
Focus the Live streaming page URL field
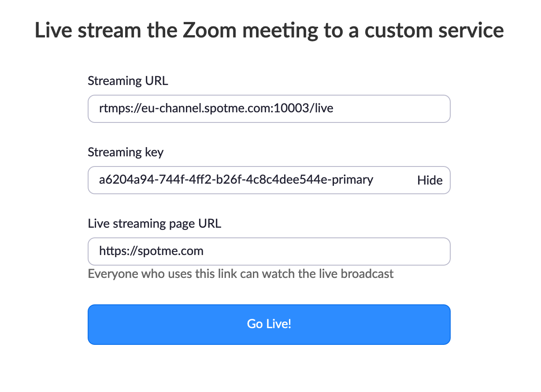(x=269, y=251)
